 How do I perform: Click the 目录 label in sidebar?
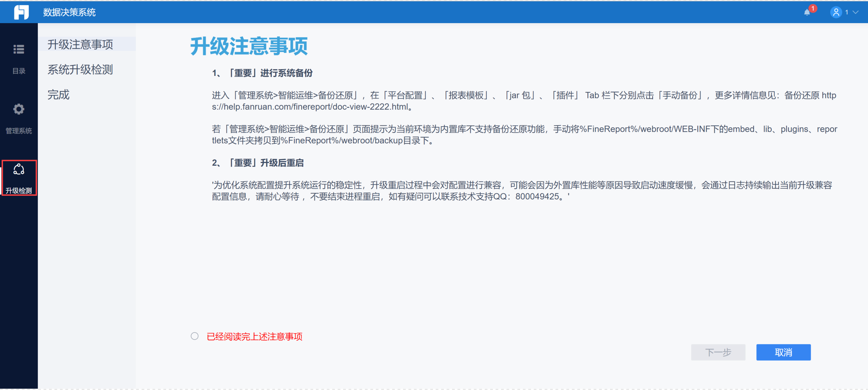19,71
